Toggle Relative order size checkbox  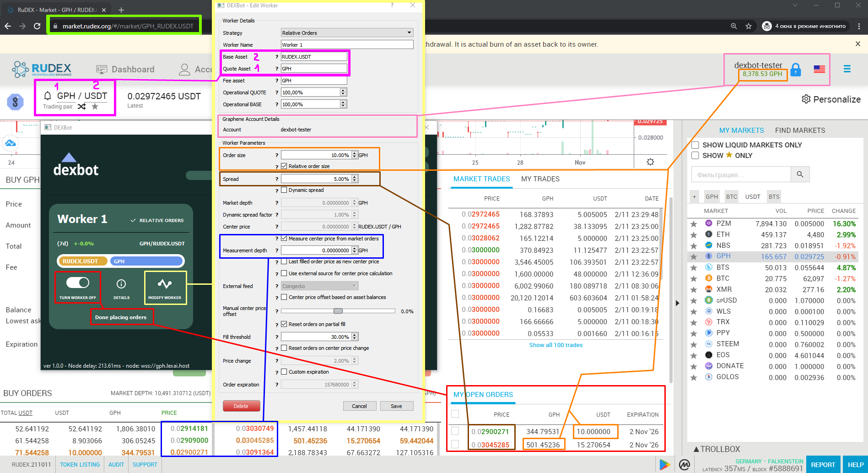[x=284, y=166]
